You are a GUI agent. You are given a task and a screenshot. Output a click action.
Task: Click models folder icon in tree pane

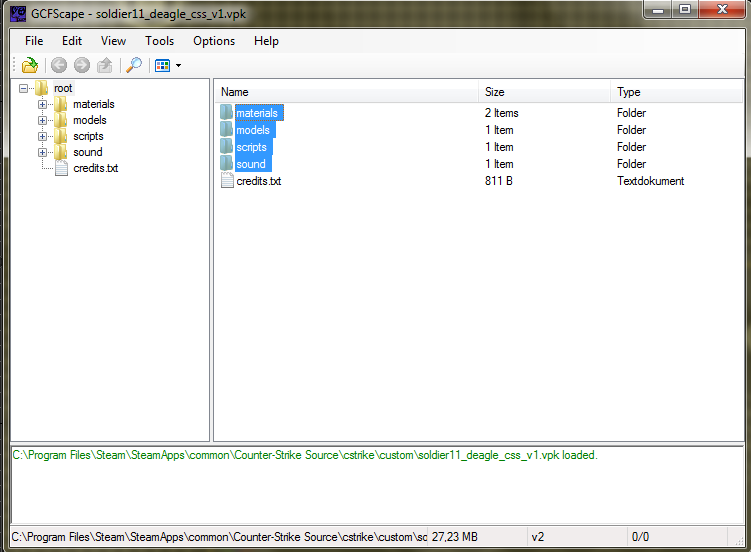coord(61,120)
